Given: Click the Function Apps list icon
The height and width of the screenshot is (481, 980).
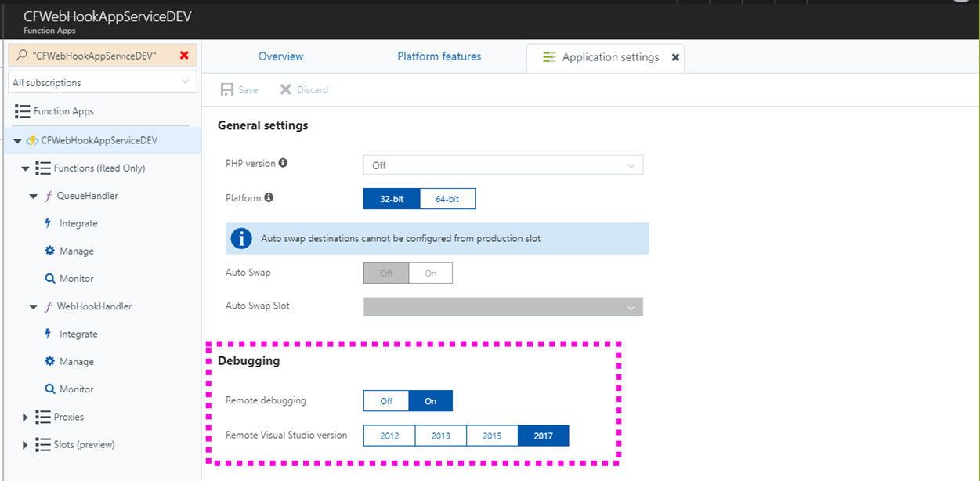Looking at the screenshot, I should tap(22, 111).
